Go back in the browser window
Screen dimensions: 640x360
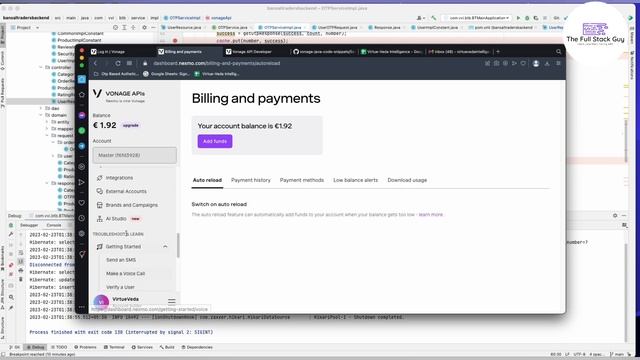96,64
